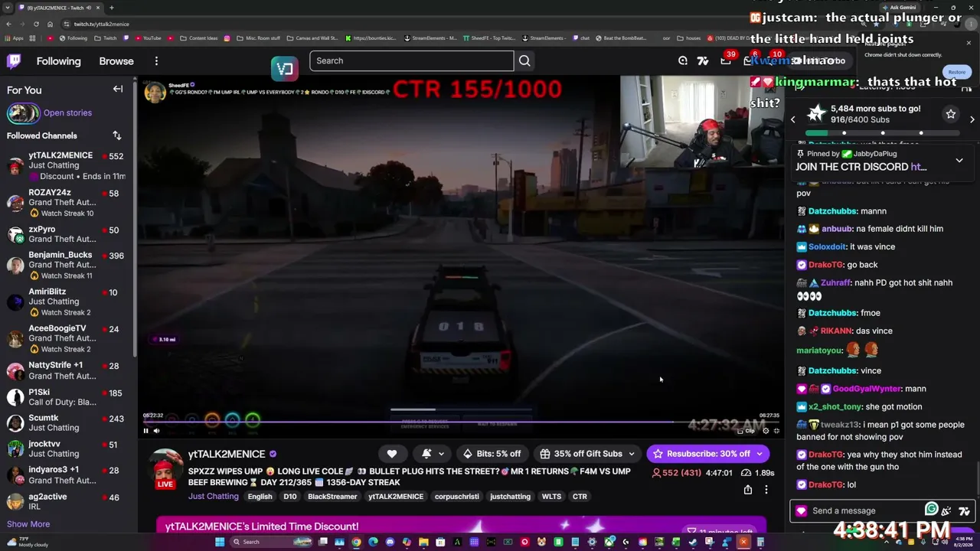Pause the stream video
The height and width of the screenshot is (551, 980).
[145, 431]
